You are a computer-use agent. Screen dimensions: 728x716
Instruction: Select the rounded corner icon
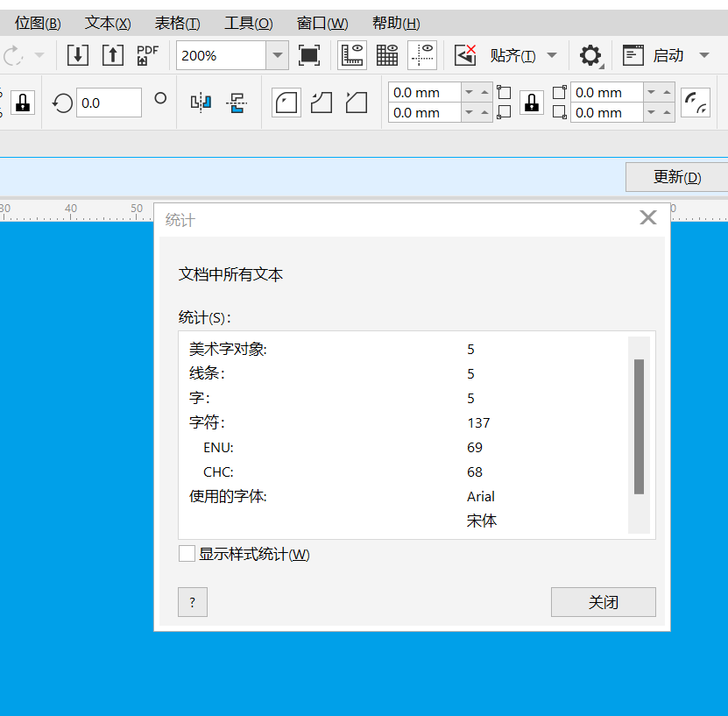(286, 102)
